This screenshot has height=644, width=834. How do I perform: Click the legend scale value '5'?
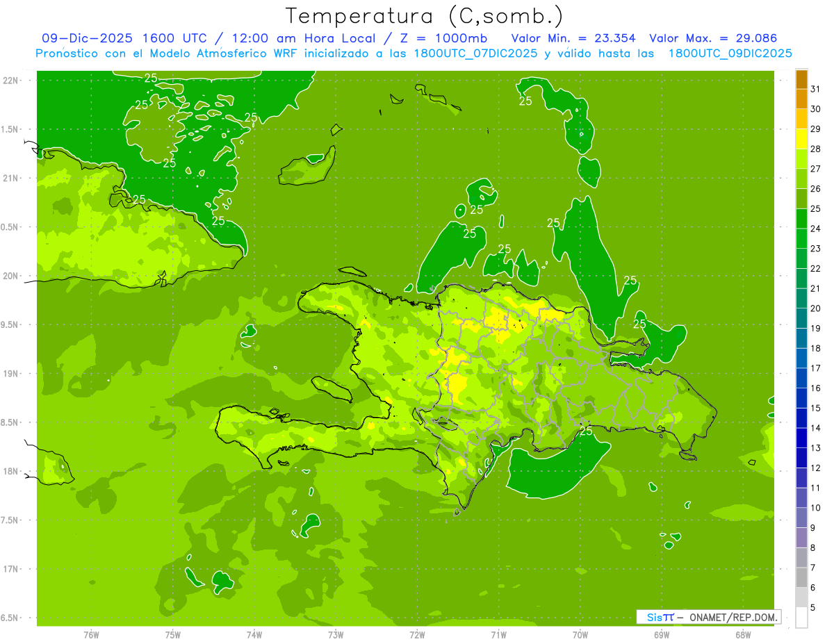click(813, 608)
